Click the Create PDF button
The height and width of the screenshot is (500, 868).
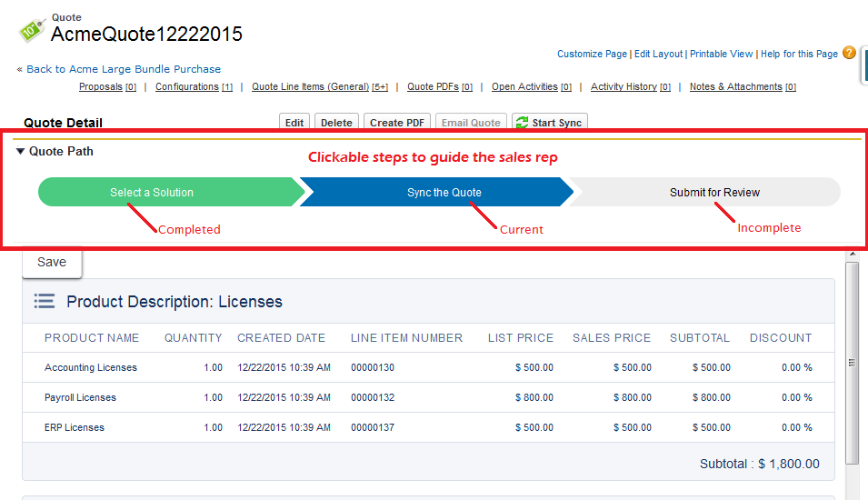click(x=397, y=123)
